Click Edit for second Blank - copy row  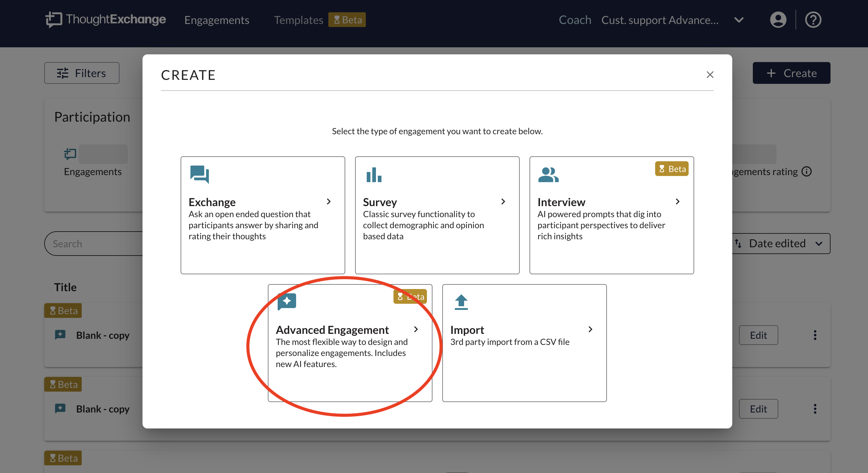[x=758, y=408]
